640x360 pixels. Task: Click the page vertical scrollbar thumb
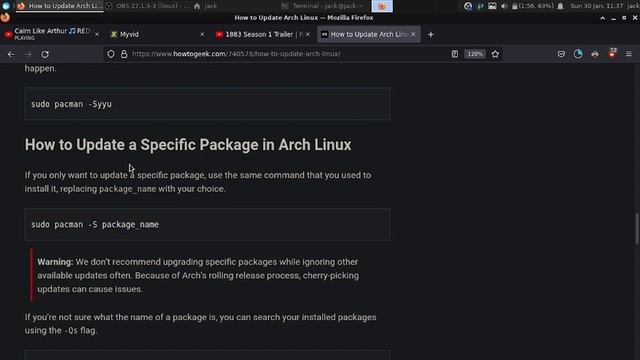(x=637, y=229)
